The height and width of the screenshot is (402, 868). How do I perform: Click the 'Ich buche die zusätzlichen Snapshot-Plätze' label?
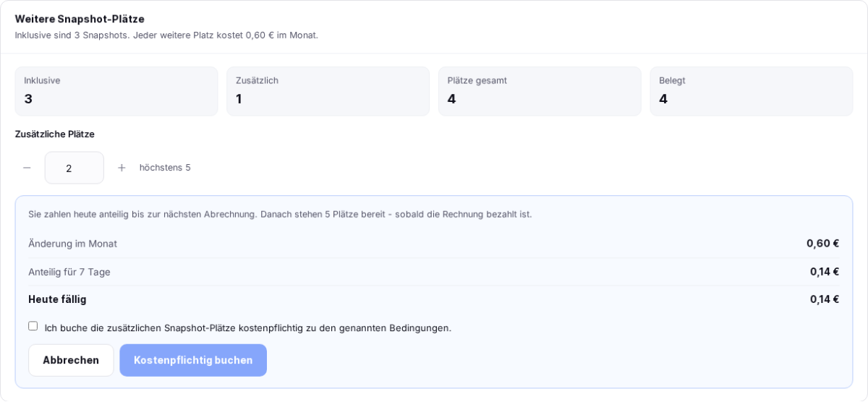pyautogui.click(x=247, y=328)
